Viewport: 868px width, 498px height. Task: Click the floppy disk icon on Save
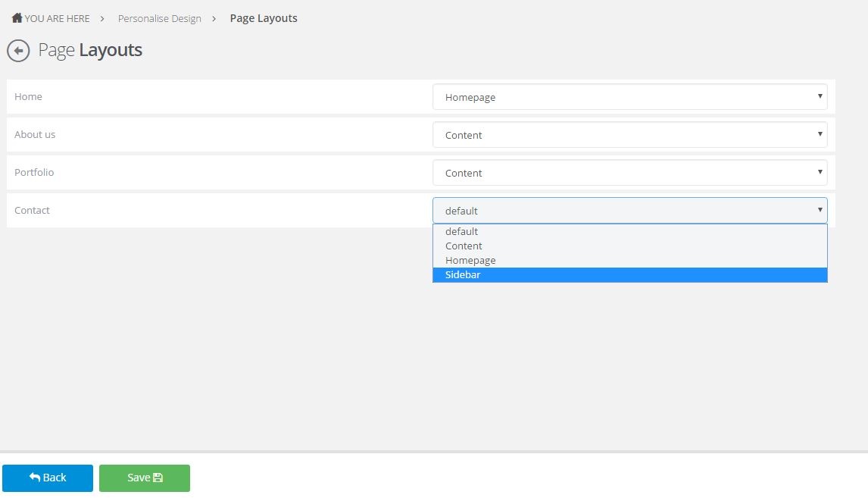pos(158,478)
